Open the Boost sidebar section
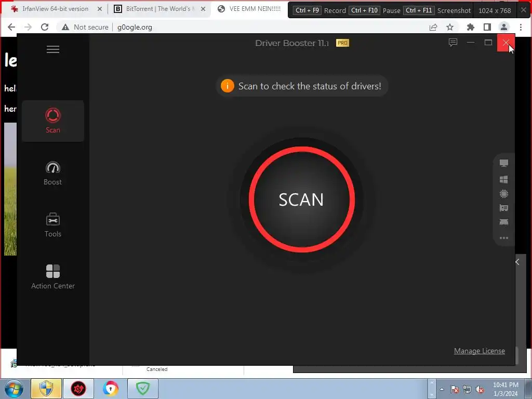Screen dimensions: 532x399 pos(53,174)
